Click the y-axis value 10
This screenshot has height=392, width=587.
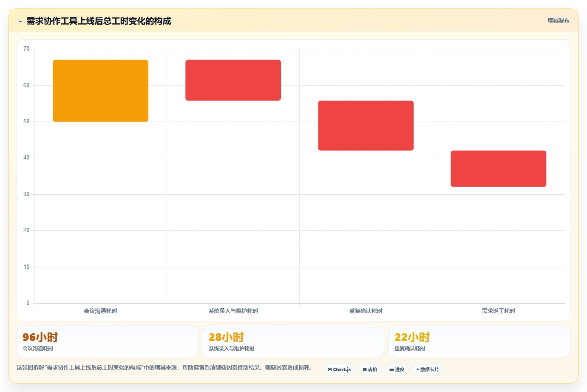(26, 267)
